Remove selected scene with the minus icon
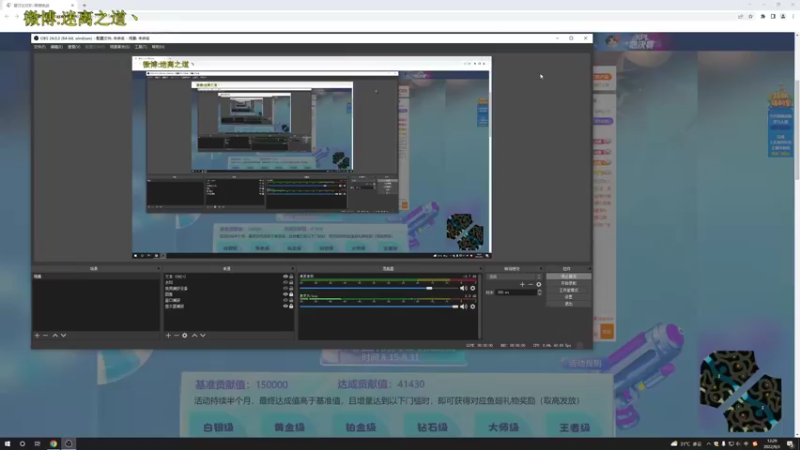800x450 pixels. (45, 335)
